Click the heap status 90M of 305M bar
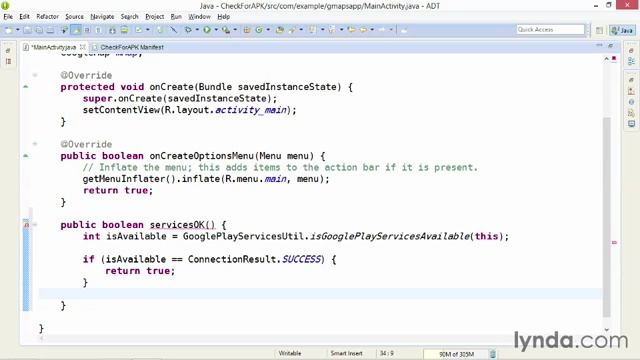 tap(456, 354)
